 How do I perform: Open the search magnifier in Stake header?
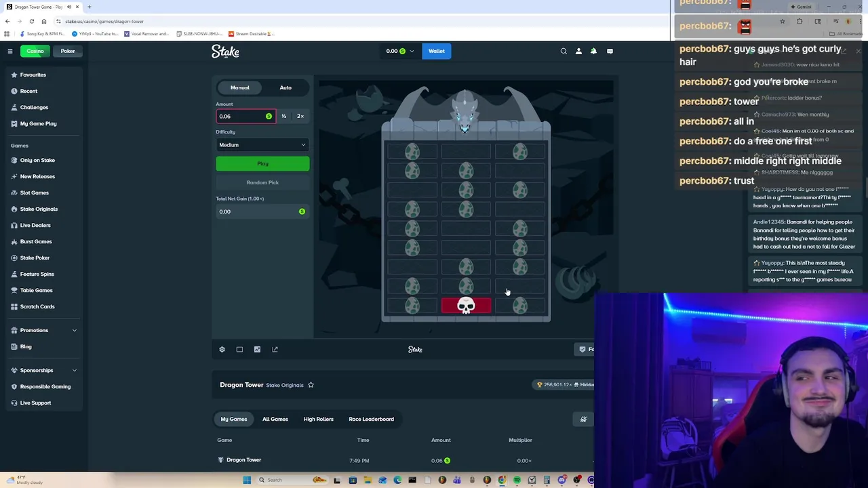coord(564,51)
